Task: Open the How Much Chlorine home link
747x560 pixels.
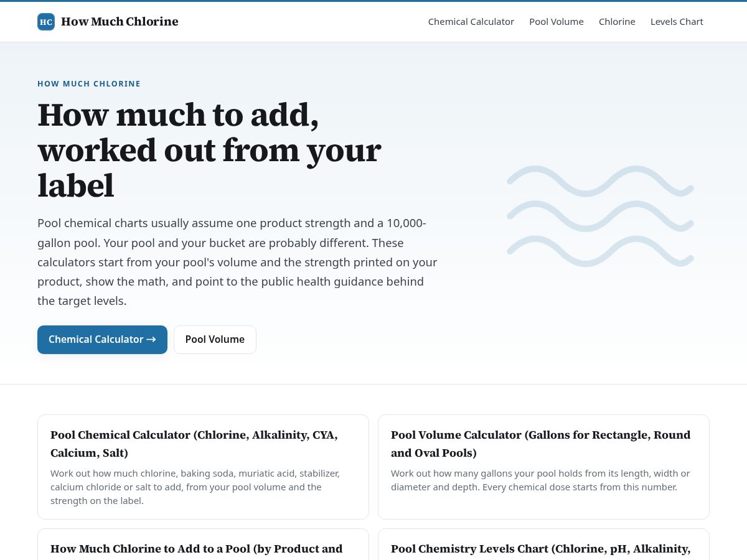Action: tap(108, 22)
